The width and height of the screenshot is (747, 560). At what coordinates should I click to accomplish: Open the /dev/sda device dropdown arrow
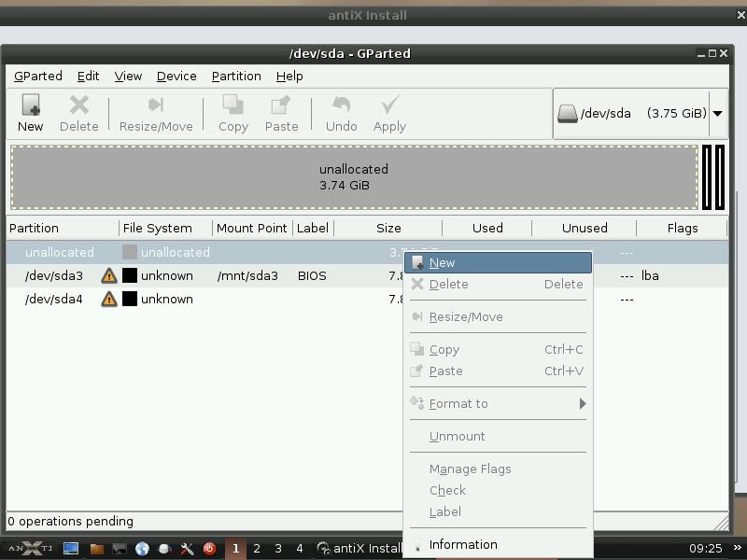[718, 113]
